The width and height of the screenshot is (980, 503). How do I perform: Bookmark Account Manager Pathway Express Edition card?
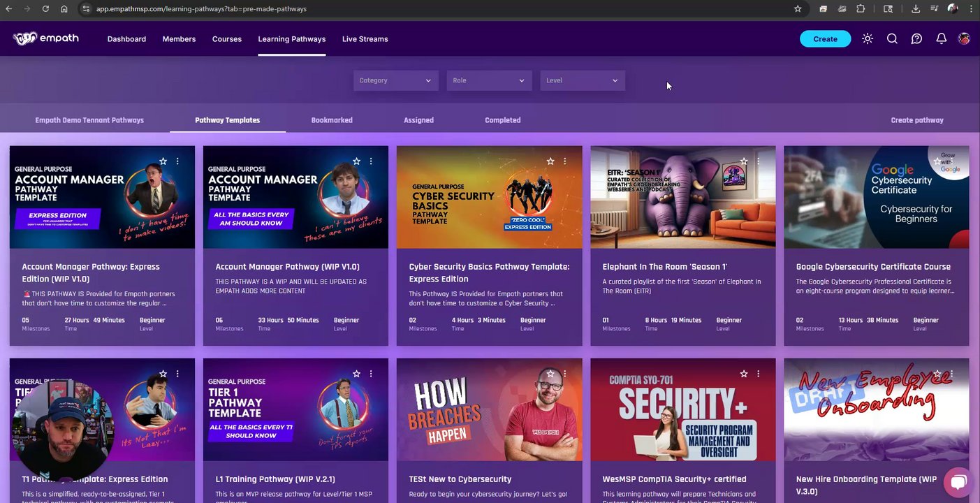click(x=163, y=161)
